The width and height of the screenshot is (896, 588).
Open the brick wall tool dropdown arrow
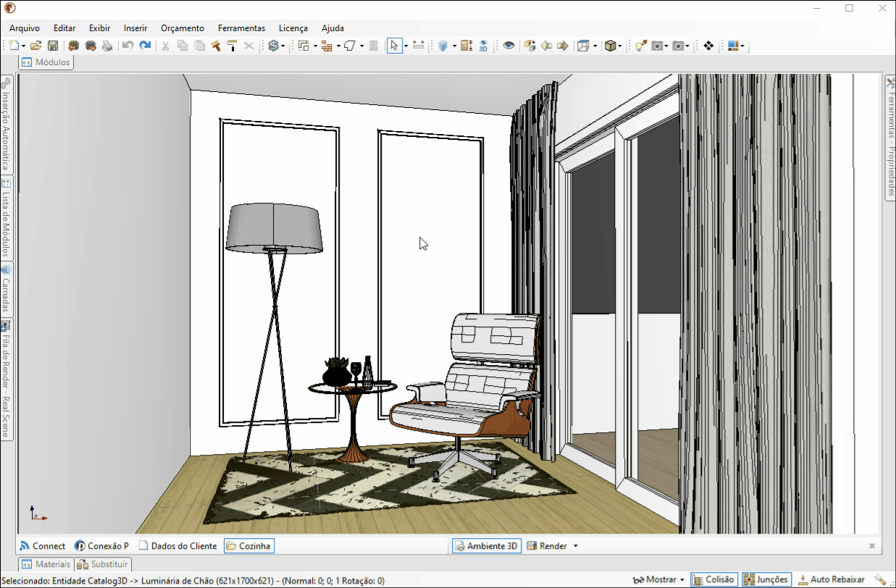tap(338, 46)
